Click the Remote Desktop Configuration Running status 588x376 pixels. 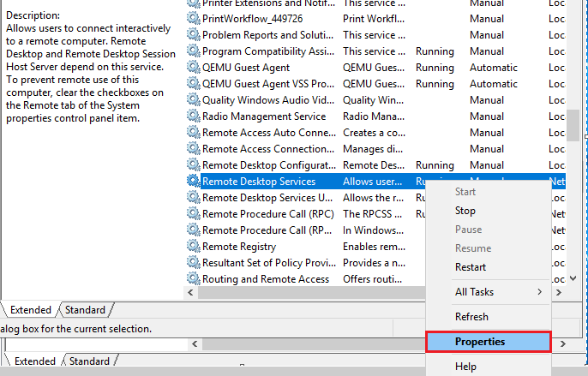tap(435, 165)
